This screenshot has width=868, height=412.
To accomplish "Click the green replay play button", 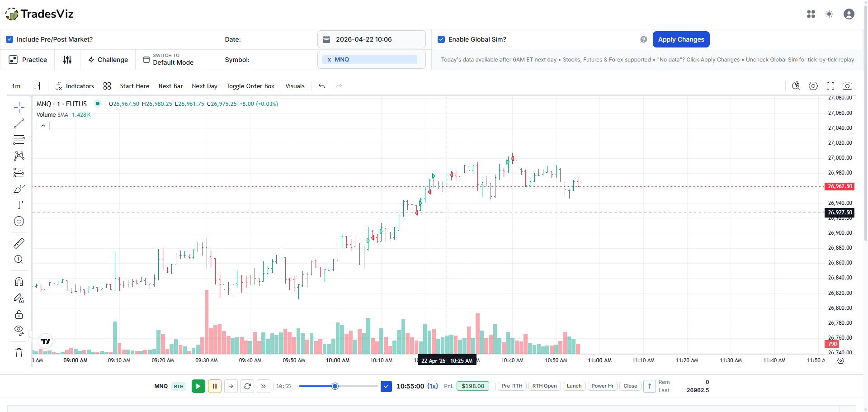I will [198, 386].
